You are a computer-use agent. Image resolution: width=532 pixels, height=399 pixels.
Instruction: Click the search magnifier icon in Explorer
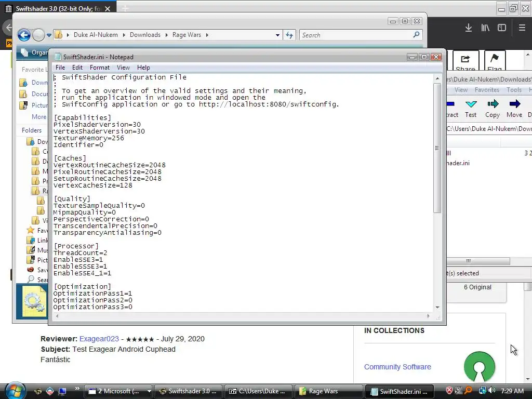pos(416,35)
